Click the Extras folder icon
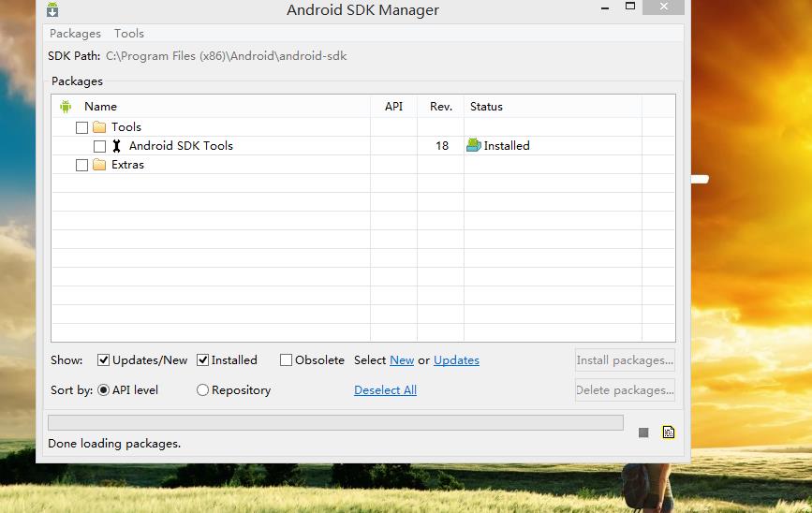 [99, 165]
